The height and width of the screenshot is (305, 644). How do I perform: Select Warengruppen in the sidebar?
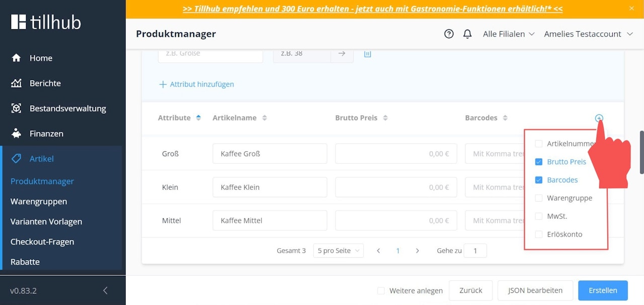(x=39, y=201)
